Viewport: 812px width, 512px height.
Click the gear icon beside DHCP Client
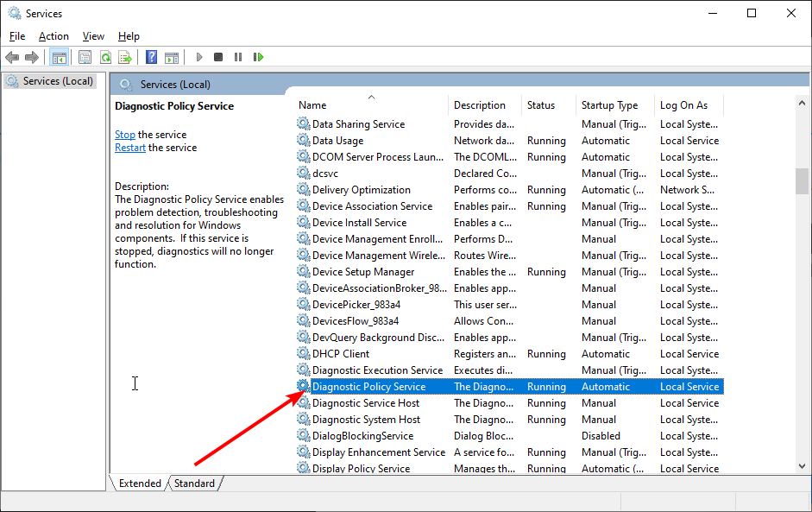[303, 353]
